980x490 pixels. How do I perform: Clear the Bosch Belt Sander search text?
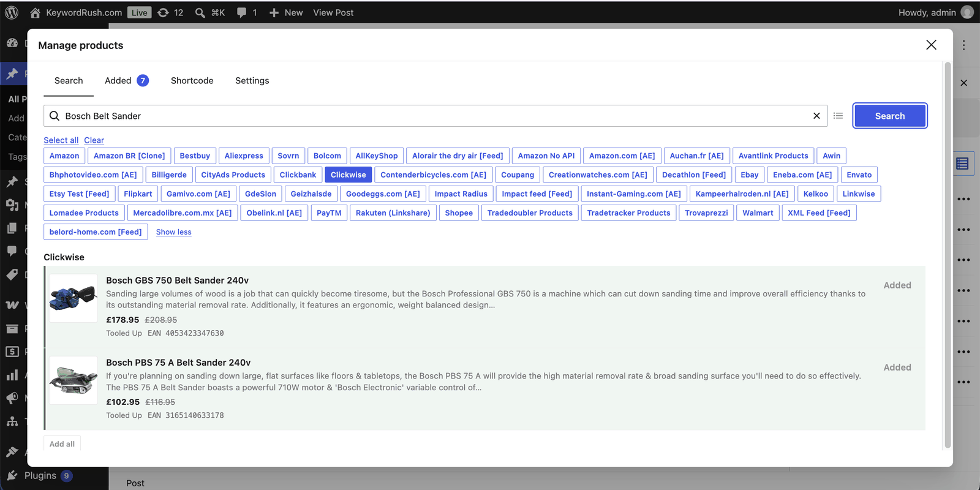(x=816, y=116)
